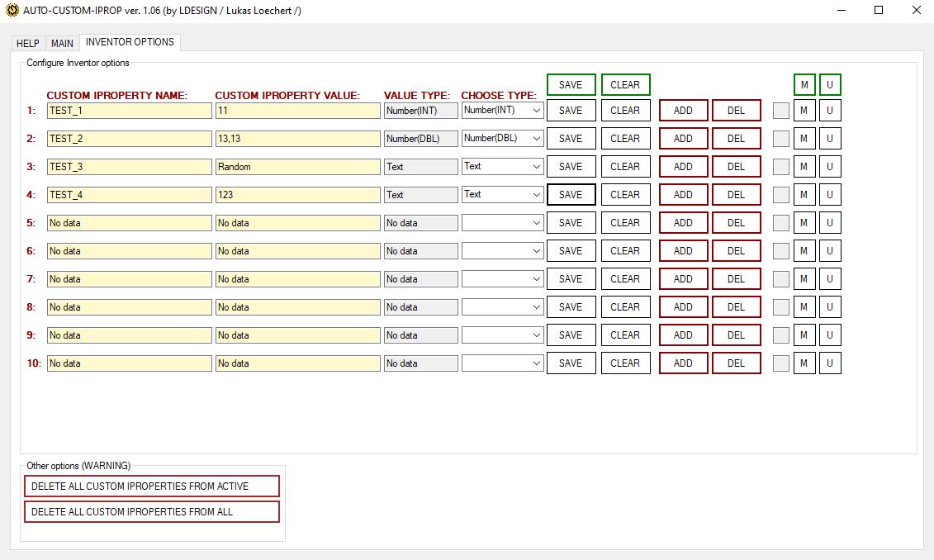
Task: Click the row 7 property value field
Action: click(x=298, y=279)
